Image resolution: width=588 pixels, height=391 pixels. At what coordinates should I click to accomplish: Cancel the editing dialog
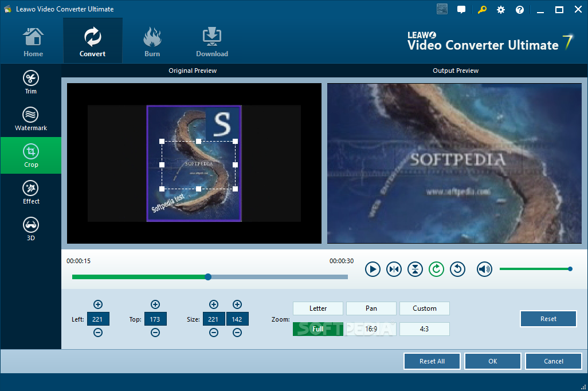point(554,361)
